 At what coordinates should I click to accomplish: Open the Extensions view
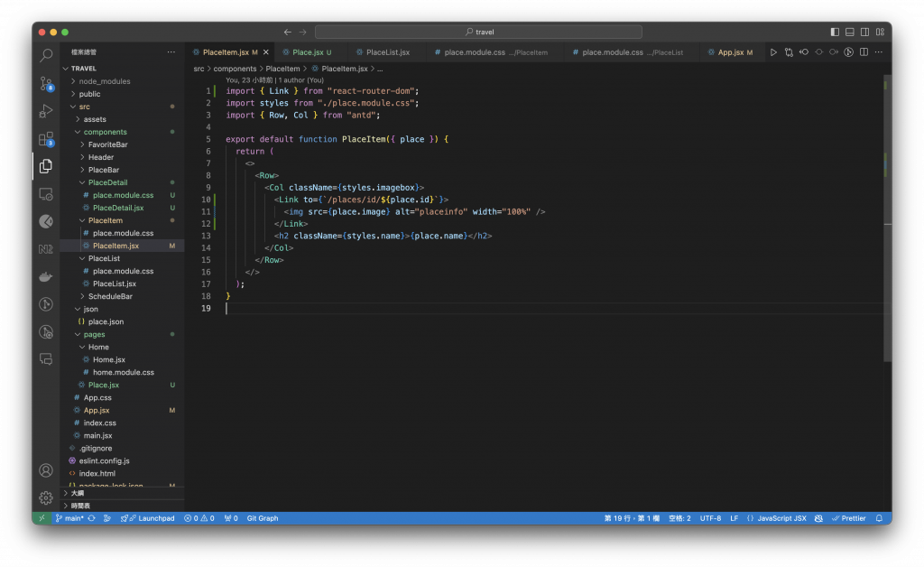click(46, 139)
